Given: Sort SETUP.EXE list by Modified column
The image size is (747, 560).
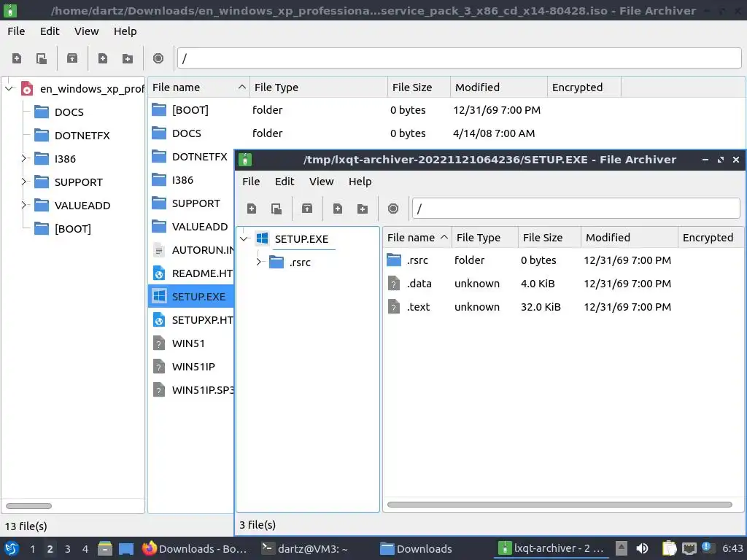Looking at the screenshot, I should [630, 238].
